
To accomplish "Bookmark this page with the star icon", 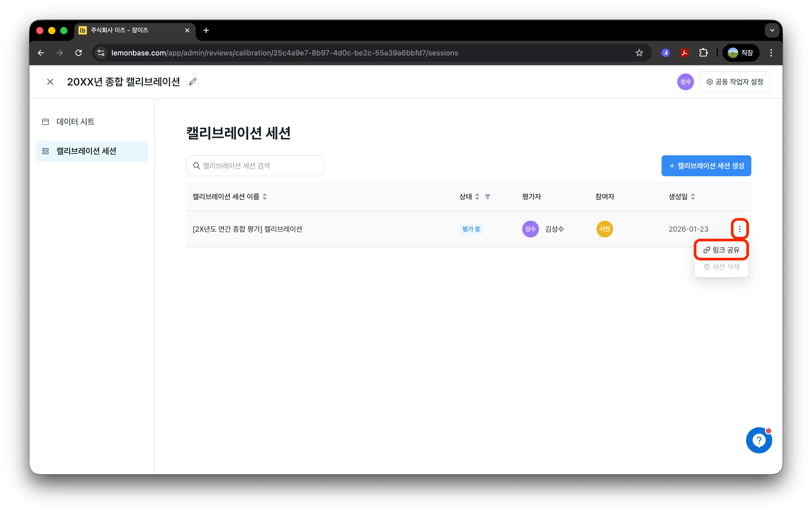I will 639,53.
